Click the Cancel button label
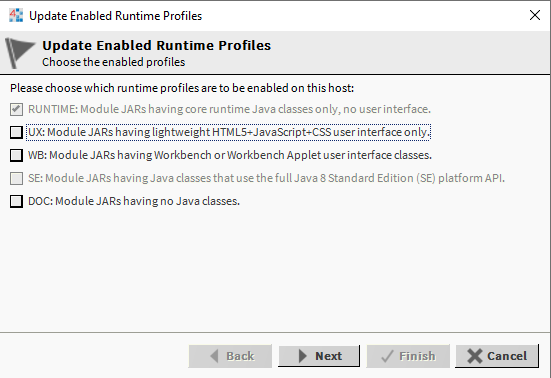This screenshot has height=378, width=551. click(507, 356)
